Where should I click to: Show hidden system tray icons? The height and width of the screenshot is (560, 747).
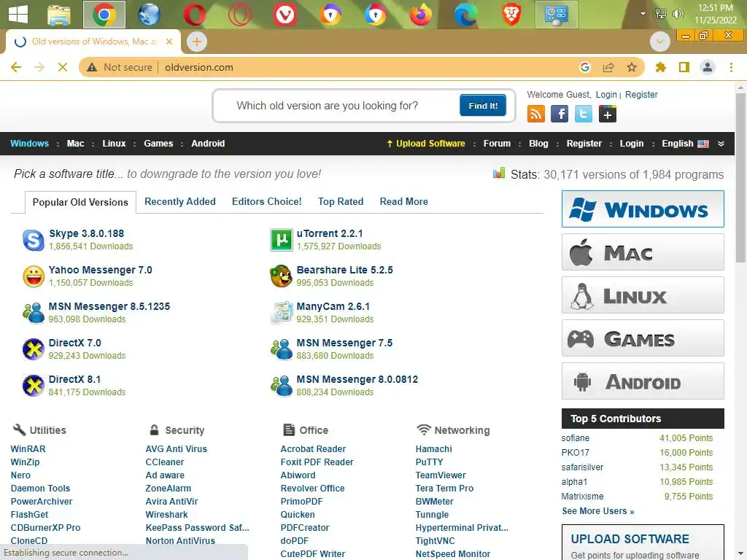click(643, 14)
